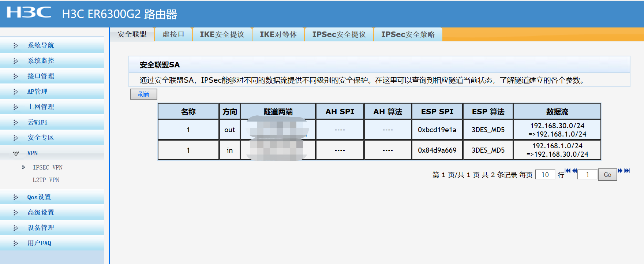Click the 刷新 refresh button
The height and width of the screenshot is (264, 644).
click(x=143, y=94)
